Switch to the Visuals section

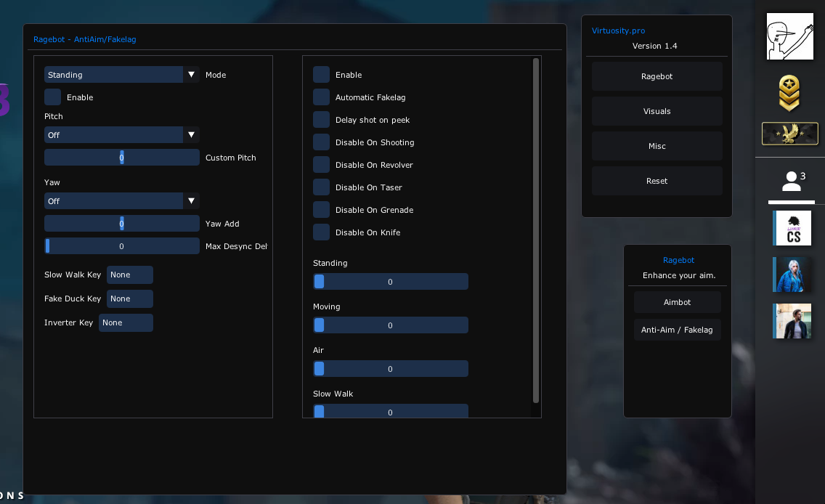tap(657, 111)
